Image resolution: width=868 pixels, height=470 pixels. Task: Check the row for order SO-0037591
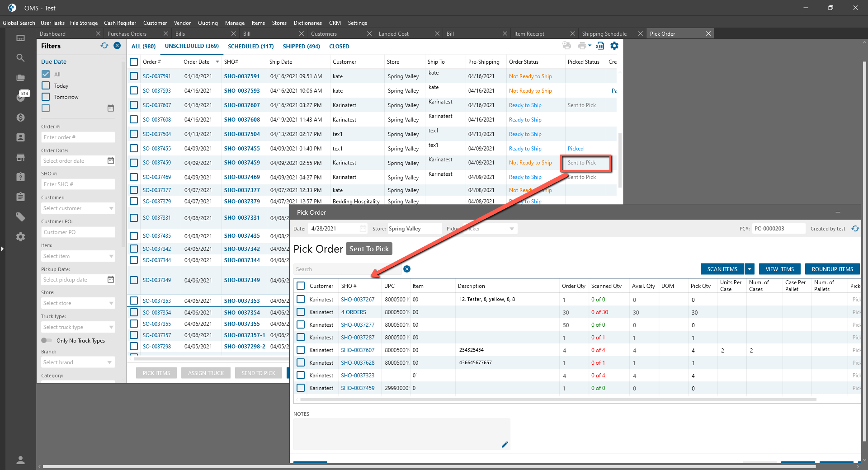tap(134, 76)
